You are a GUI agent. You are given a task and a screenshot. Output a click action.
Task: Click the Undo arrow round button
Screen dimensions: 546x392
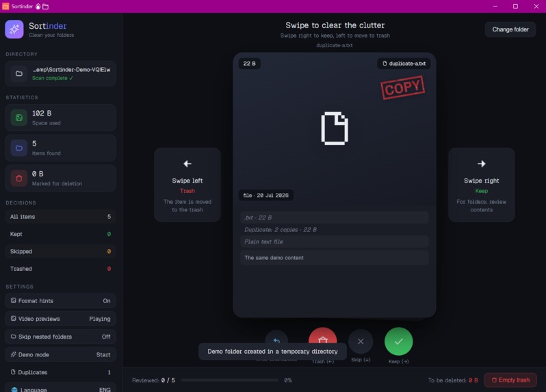pos(276,341)
